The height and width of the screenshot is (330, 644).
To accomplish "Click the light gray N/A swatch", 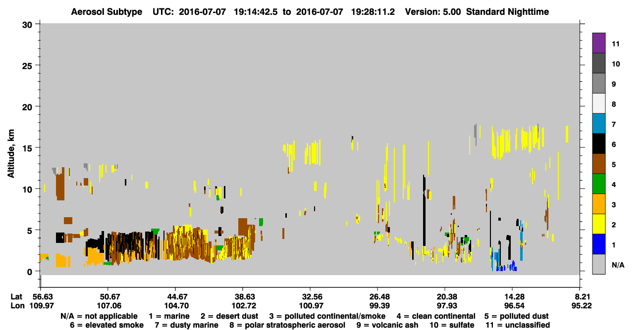I will pyautogui.click(x=599, y=264).
